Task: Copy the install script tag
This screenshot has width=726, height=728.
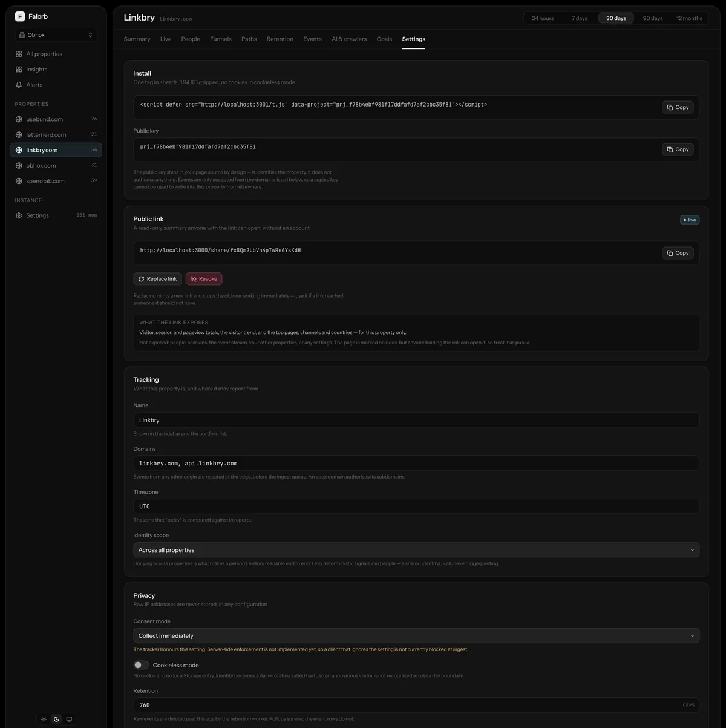Action: [678, 107]
